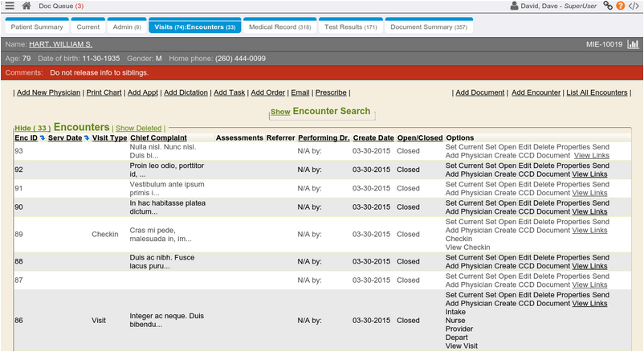This screenshot has width=644, height=352.
Task: Open patient name HART, WILLIAM S. link
Action: point(61,44)
